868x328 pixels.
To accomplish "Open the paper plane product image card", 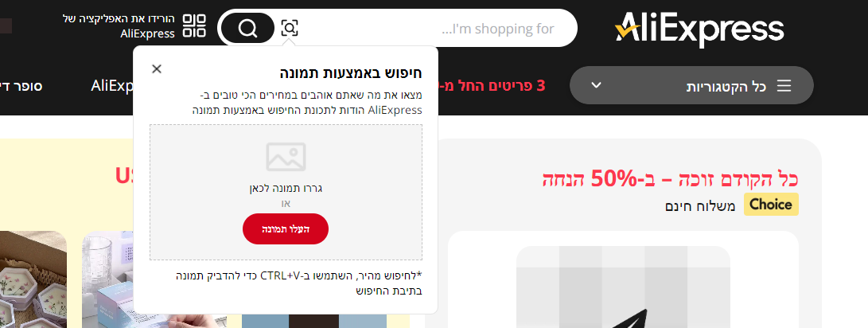I will [623, 287].
